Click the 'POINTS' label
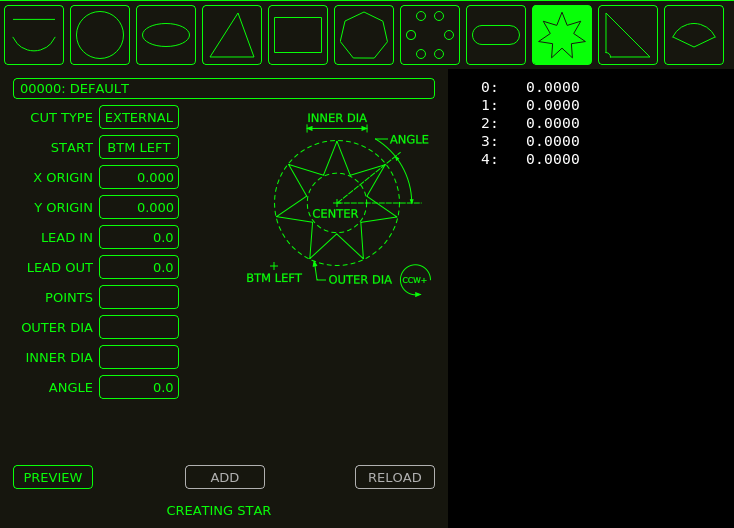The image size is (734, 528). 69,297
